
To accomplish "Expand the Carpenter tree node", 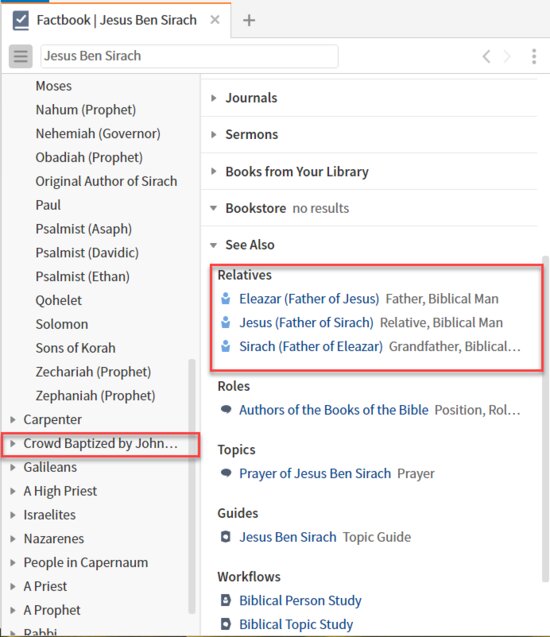I will click(x=13, y=419).
